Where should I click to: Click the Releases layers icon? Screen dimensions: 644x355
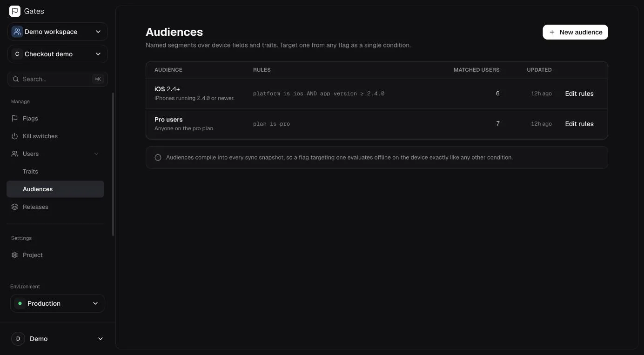14,207
